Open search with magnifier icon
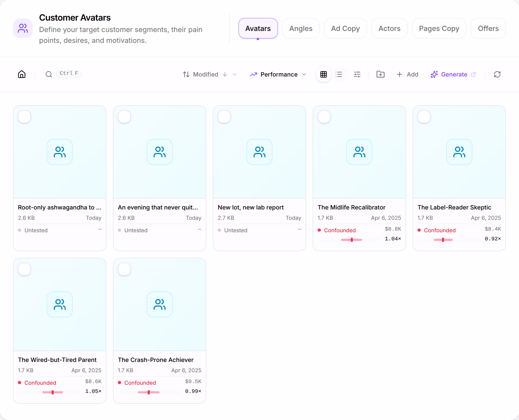 point(49,74)
